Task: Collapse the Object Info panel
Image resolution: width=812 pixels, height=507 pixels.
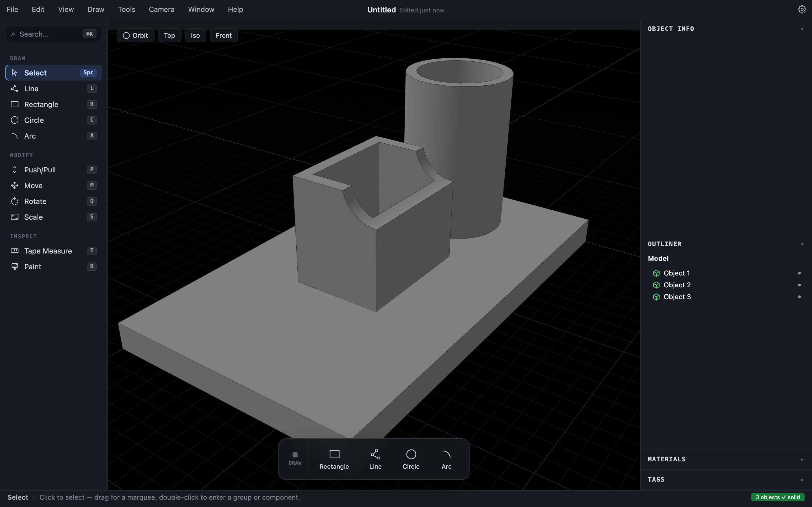Action: [802, 29]
